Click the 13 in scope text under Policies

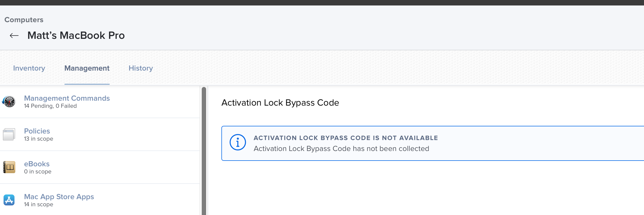pos(39,139)
